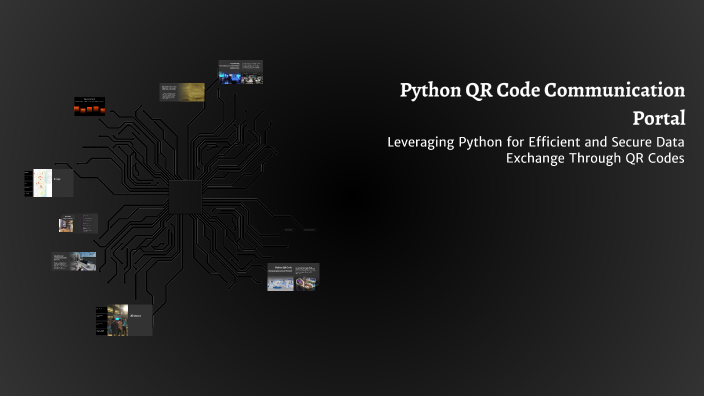Open the slide thumbnail containing a map
This screenshot has width=704, height=396.
pyautogui.click(x=49, y=183)
